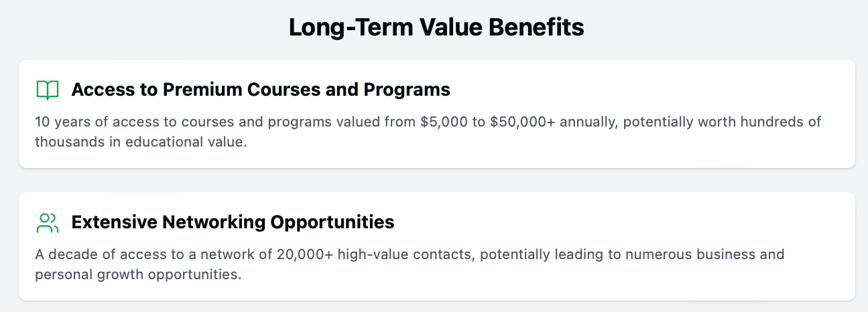
Task: Select the Long-Term Value Benefits heading
Action: [436, 28]
